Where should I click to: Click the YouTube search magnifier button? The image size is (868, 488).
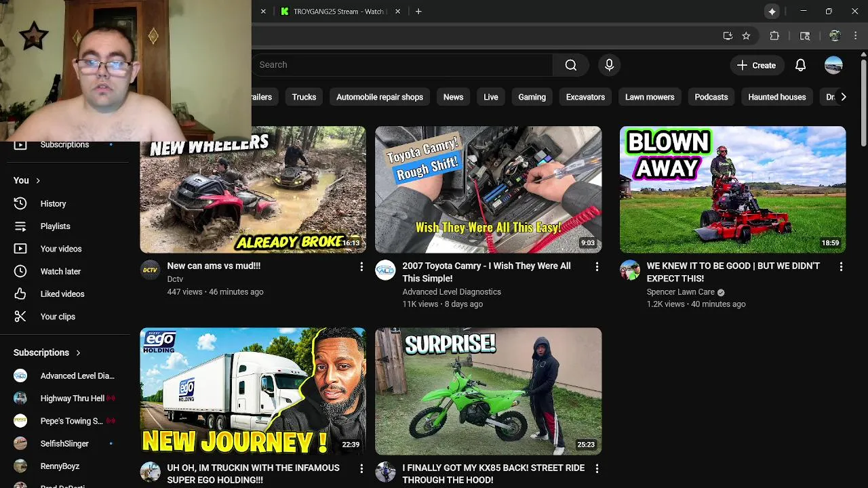(571, 65)
